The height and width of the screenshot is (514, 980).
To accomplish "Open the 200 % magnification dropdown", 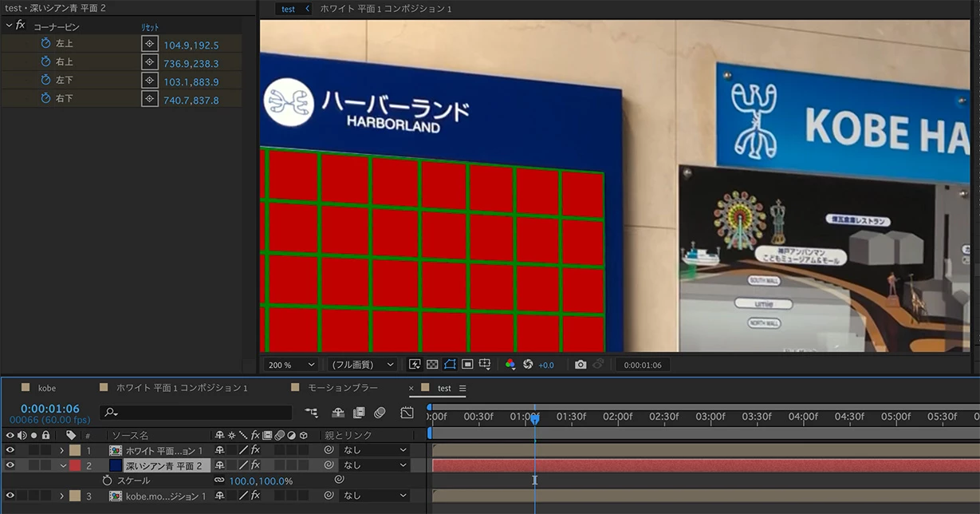I will click(x=291, y=365).
